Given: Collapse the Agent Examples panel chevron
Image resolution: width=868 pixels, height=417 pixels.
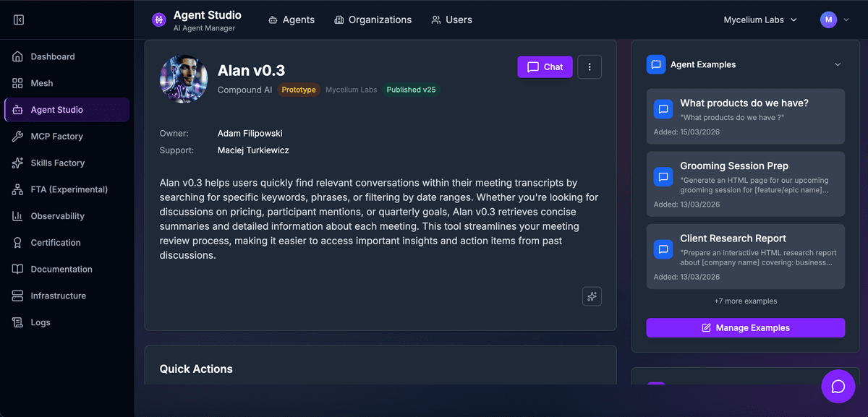Looking at the screenshot, I should click(x=838, y=64).
